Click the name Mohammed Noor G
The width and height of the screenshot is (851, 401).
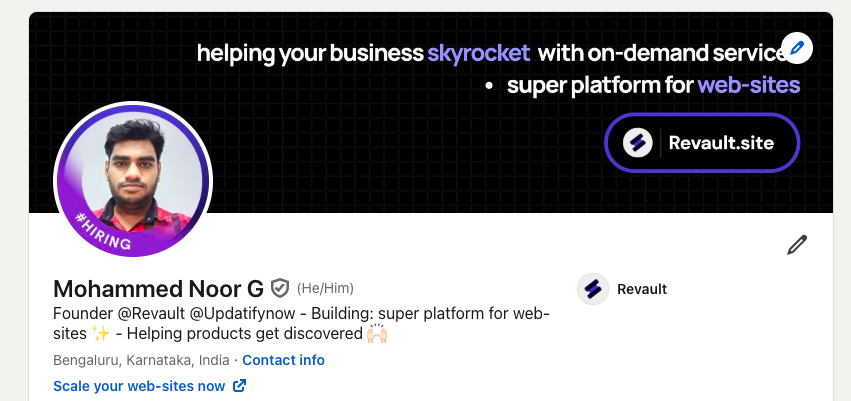[x=158, y=289]
